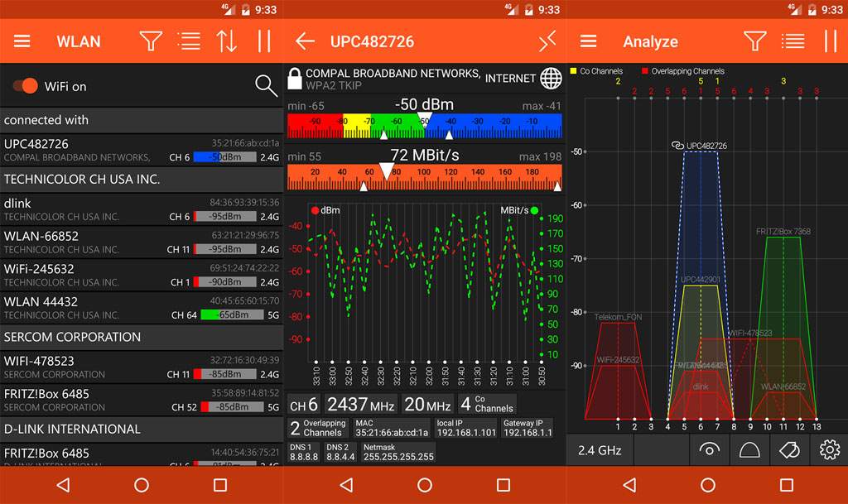Viewport: 848px width, 504px height.
Task: Turn off the WiFi on switch
Action: (26, 86)
